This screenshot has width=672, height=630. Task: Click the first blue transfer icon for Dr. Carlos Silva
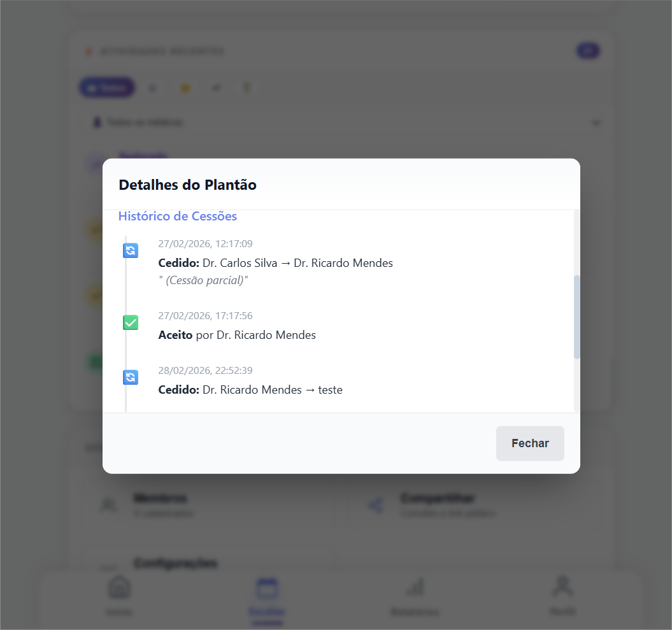[x=131, y=250]
